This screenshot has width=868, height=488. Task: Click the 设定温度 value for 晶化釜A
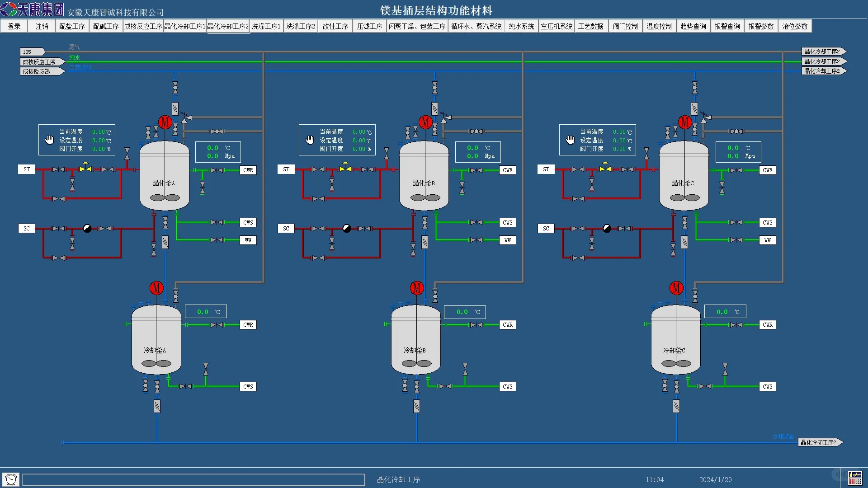click(x=99, y=141)
